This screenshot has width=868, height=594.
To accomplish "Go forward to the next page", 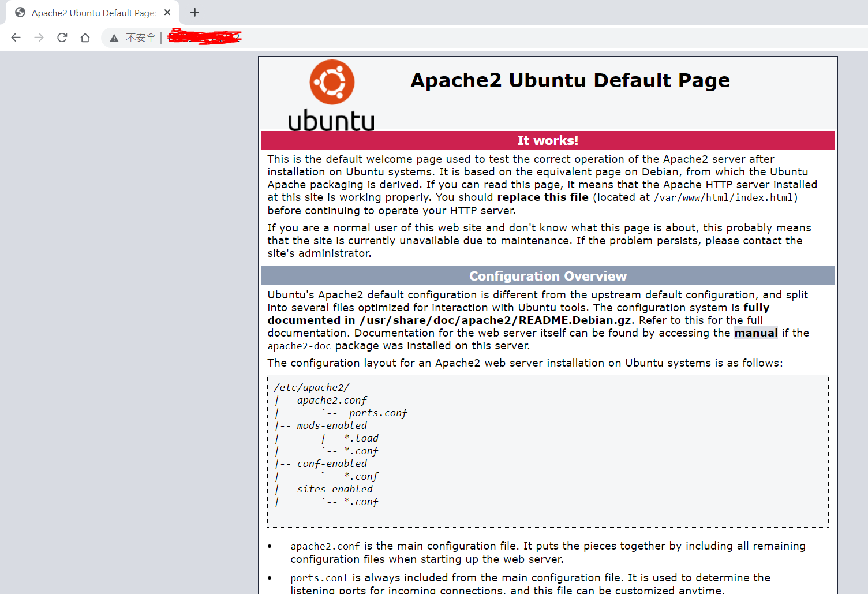I will tap(39, 38).
